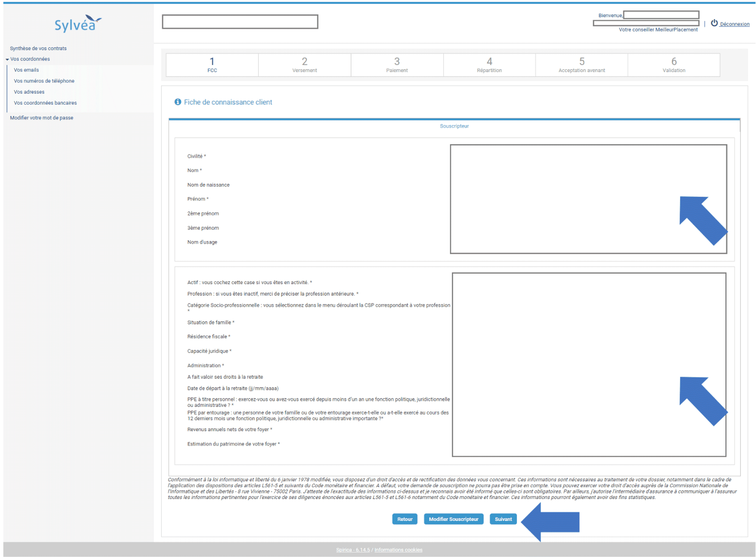Click the info icon beside Fiche de connaissance client

click(178, 102)
